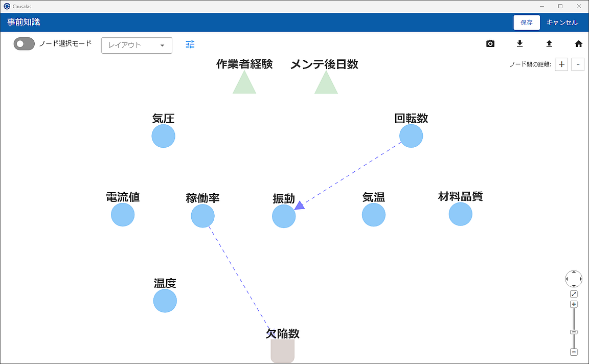Viewport: 589px width, 364px height.
Task: Click the fit-to-screen expand icon
Action: click(574, 294)
